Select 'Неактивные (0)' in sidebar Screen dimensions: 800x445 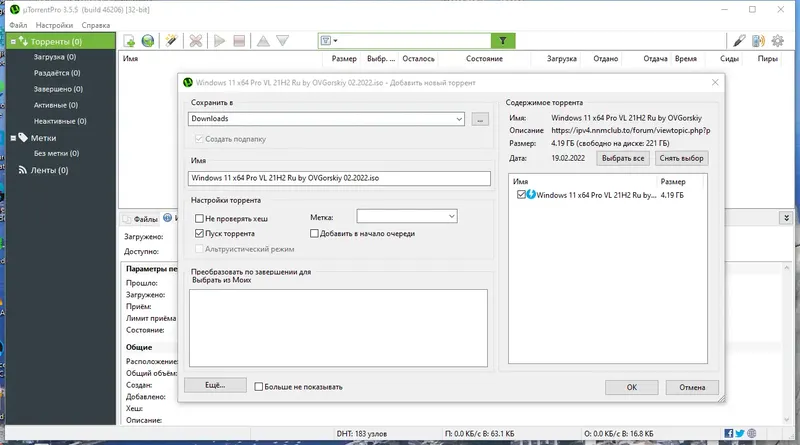60,121
